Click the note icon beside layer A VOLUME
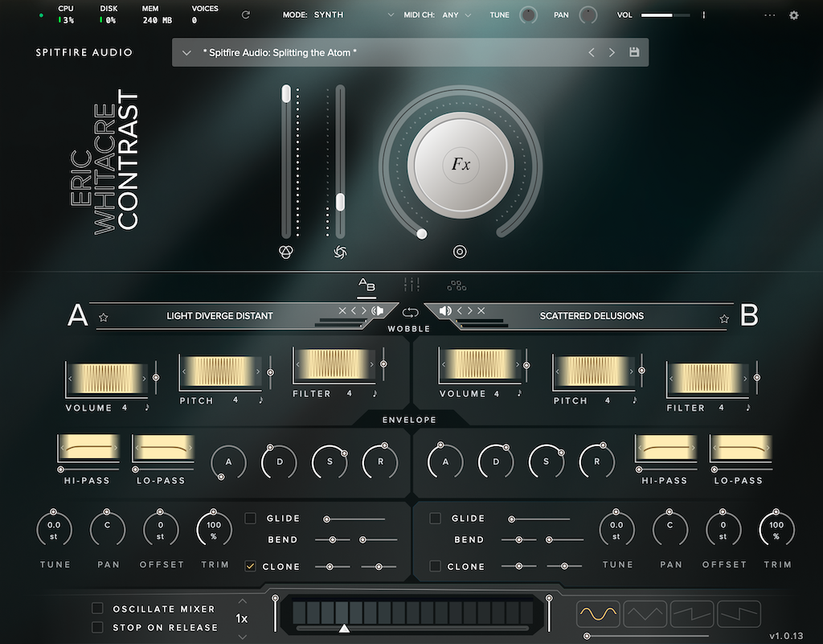The width and height of the screenshot is (823, 644). (147, 408)
